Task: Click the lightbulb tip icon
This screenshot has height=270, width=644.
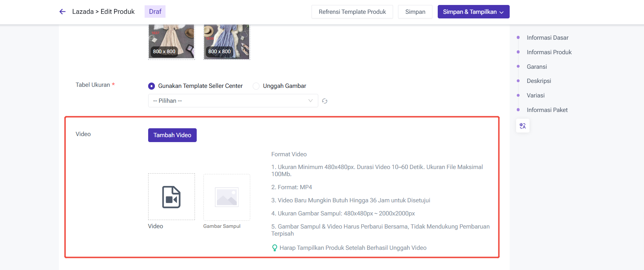Action: [274, 248]
